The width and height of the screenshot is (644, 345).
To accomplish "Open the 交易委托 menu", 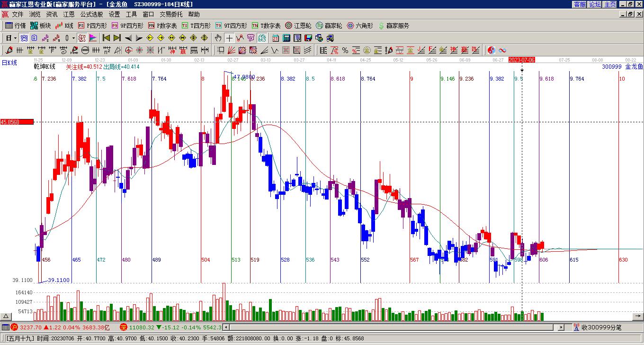I will tap(171, 15).
